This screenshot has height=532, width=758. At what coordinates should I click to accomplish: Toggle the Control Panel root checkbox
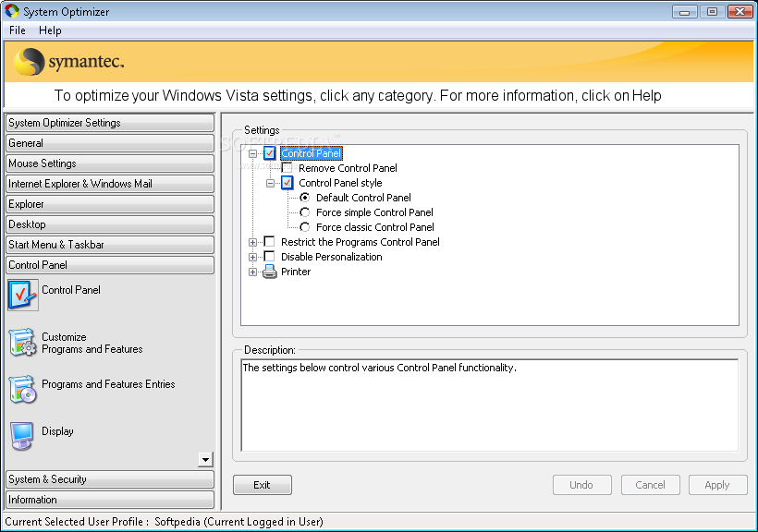(x=270, y=153)
